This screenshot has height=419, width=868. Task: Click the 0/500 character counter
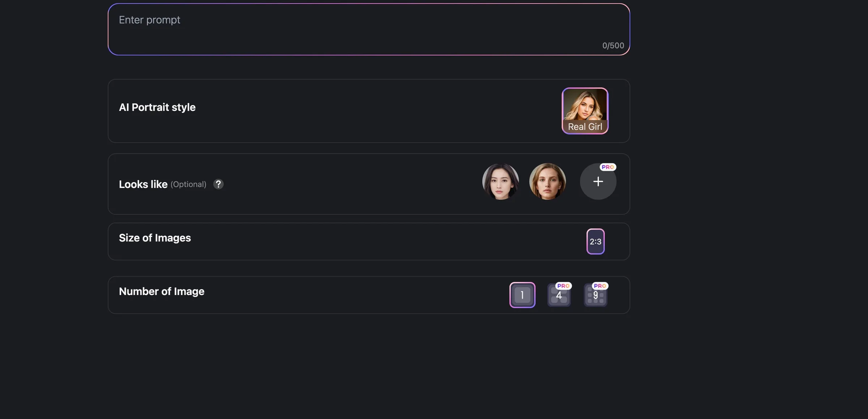tap(613, 46)
